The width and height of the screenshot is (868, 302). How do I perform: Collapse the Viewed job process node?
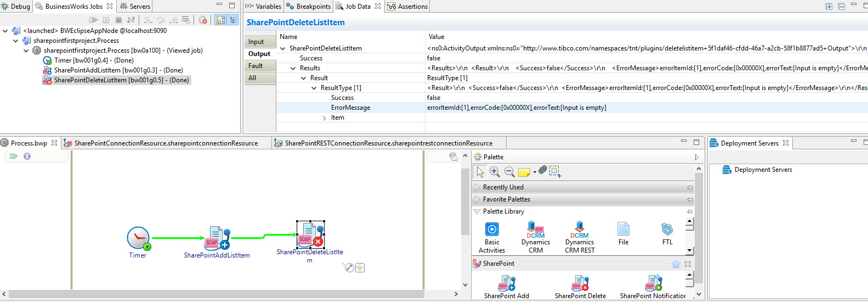pyautogui.click(x=26, y=51)
